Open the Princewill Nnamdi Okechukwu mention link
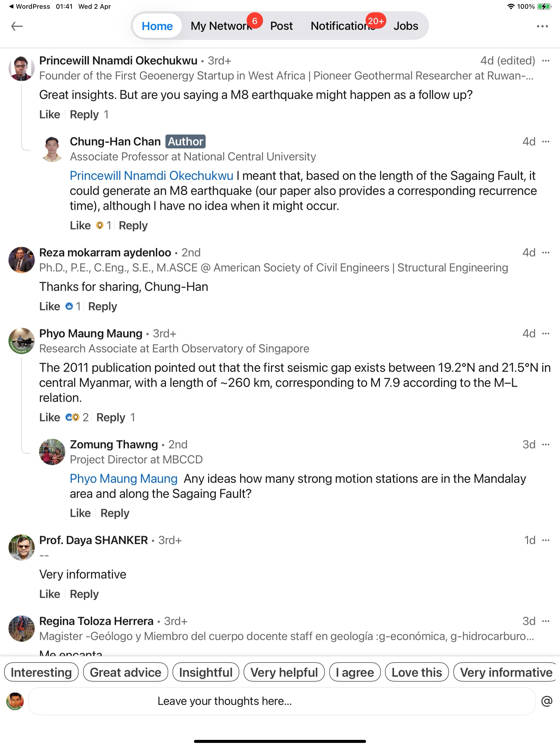 tap(151, 176)
